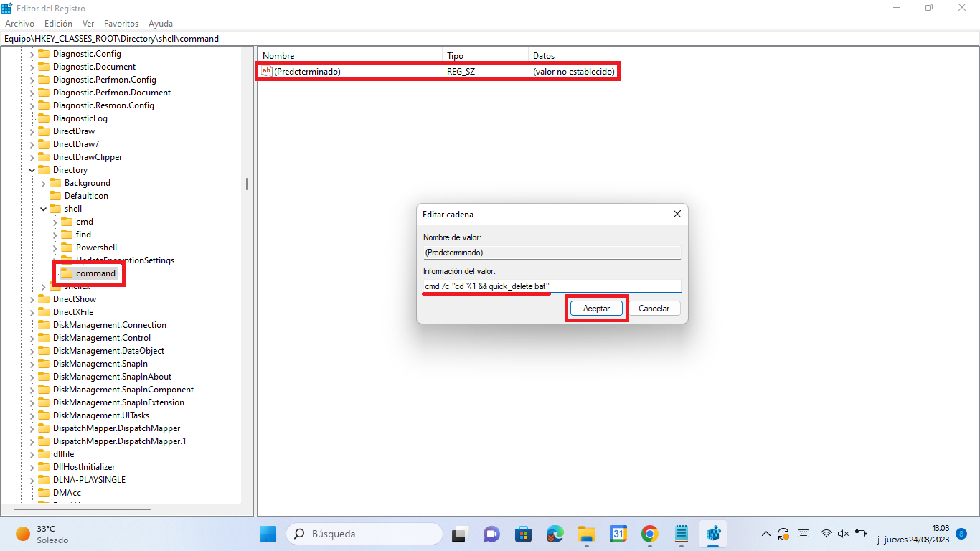Expand the DirectShow key
Viewport: 980px width, 551px height.
click(32, 299)
